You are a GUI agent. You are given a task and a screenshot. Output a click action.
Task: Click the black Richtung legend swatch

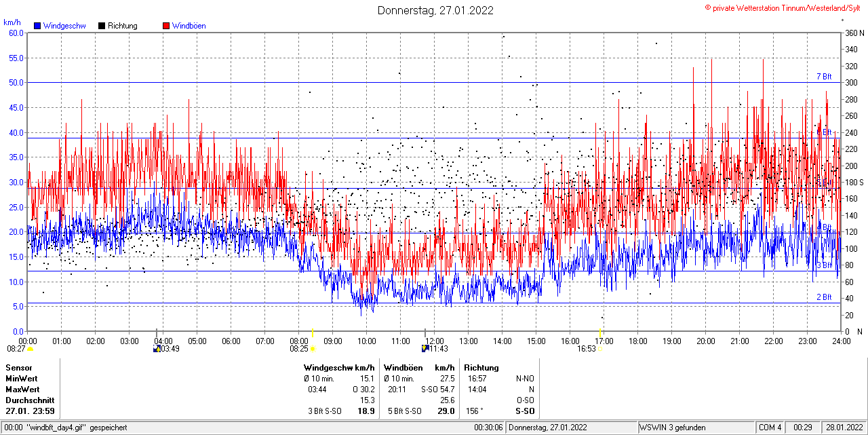102,26
